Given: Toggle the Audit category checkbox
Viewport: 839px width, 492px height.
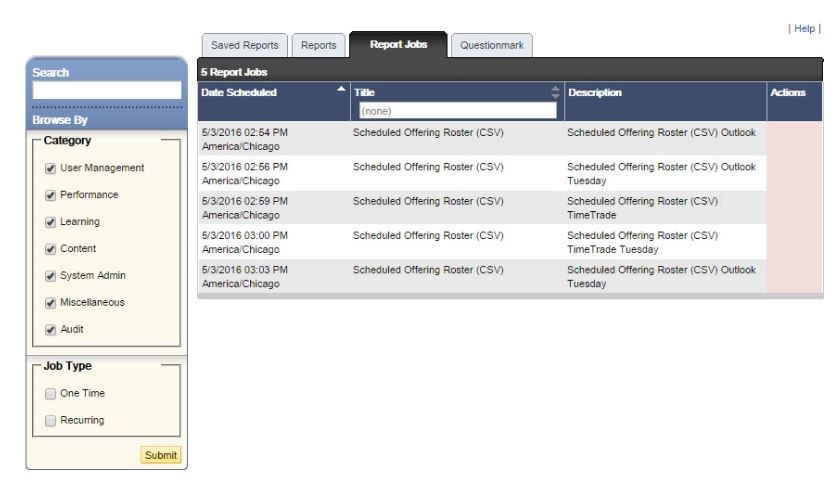Looking at the screenshot, I should pos(50,329).
